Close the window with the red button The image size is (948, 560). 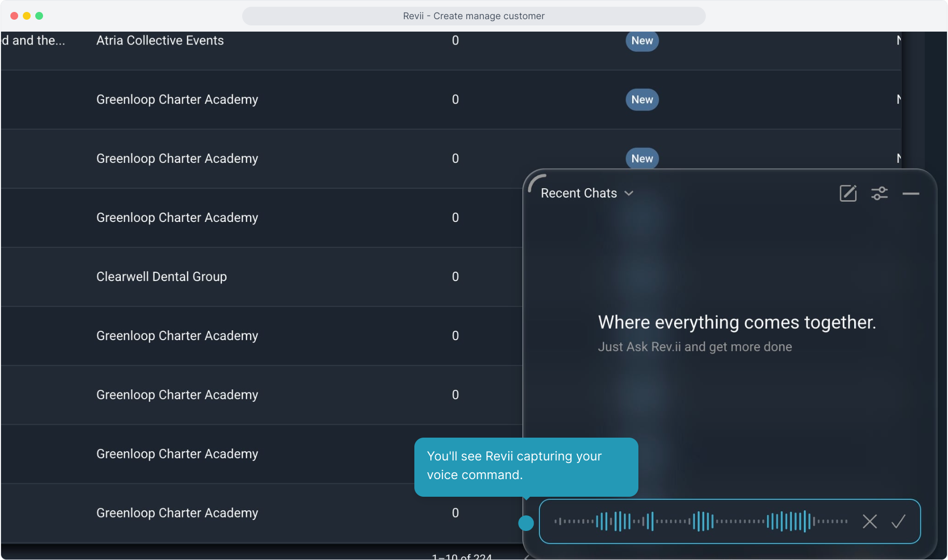[14, 16]
